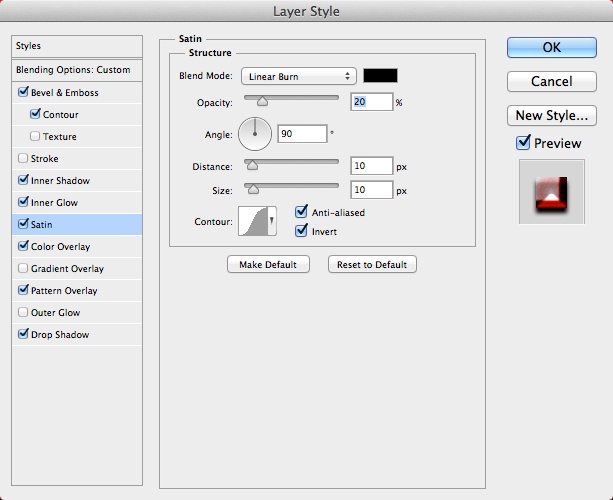Enable the Outer Glow checkbox

23,312
